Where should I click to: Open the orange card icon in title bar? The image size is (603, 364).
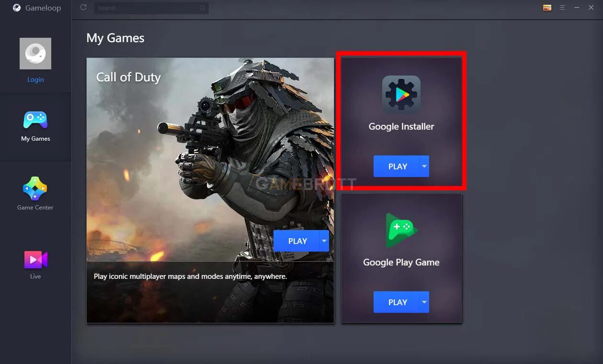click(x=547, y=8)
